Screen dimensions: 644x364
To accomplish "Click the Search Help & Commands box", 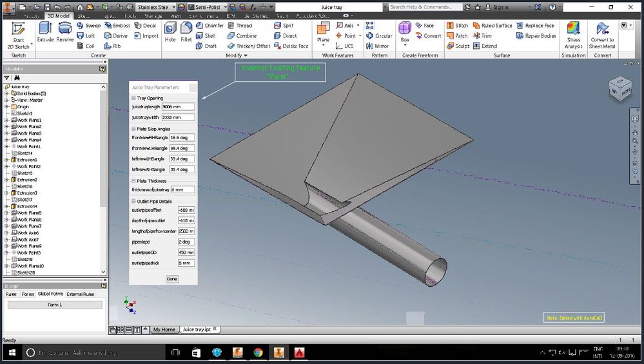I will [425, 7].
